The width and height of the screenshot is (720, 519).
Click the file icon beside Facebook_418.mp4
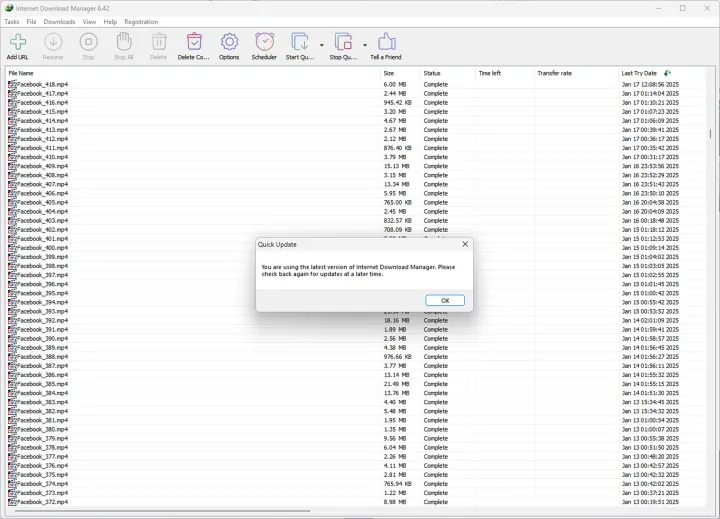pyautogui.click(x=12, y=85)
